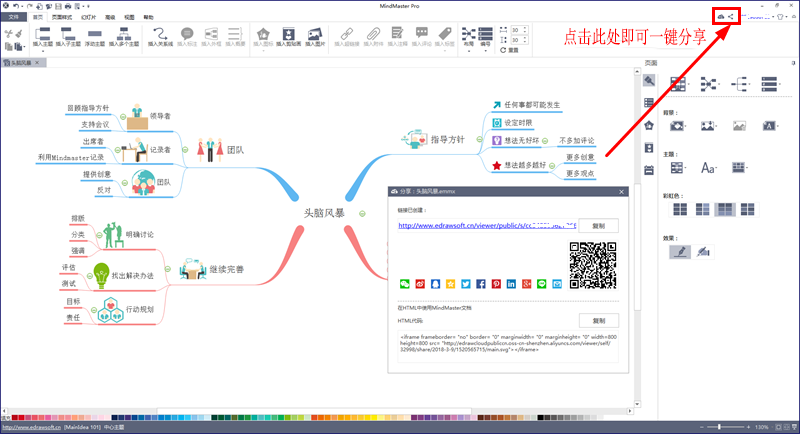Screen dimensions: 800x434
Task: Open the outline list side panel icon
Action: (649, 103)
